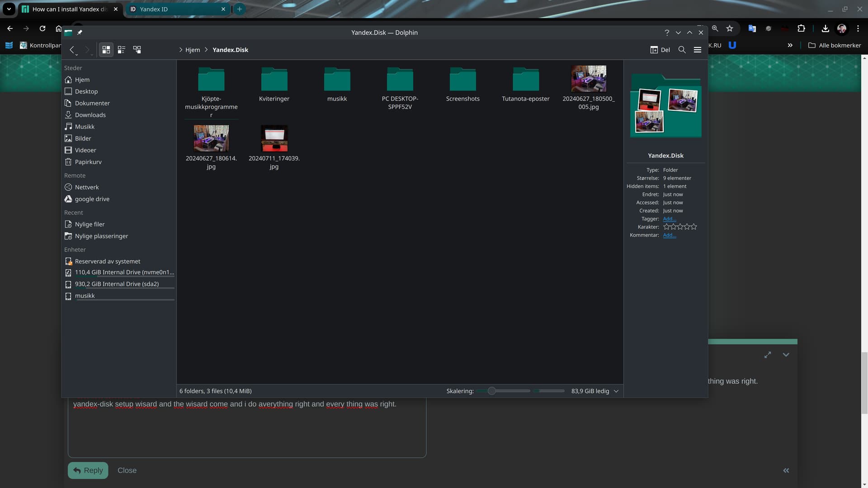868x488 pixels.
Task: Click Add link next to Tagger
Action: pos(670,219)
